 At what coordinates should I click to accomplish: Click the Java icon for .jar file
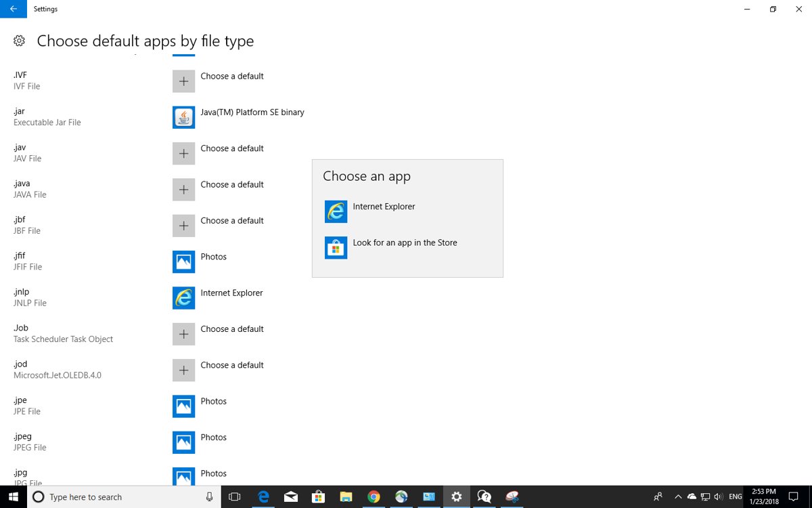coord(183,117)
